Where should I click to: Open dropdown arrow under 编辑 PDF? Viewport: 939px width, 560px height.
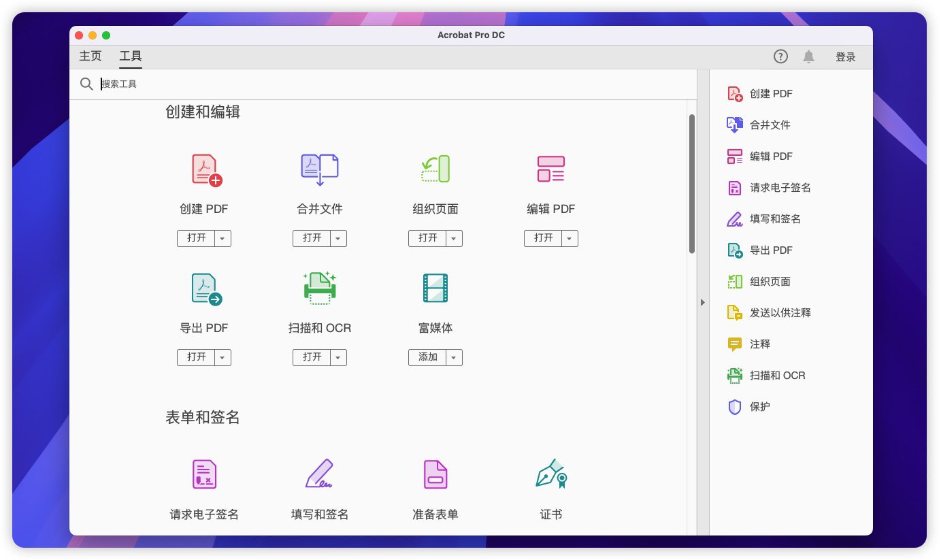(570, 238)
